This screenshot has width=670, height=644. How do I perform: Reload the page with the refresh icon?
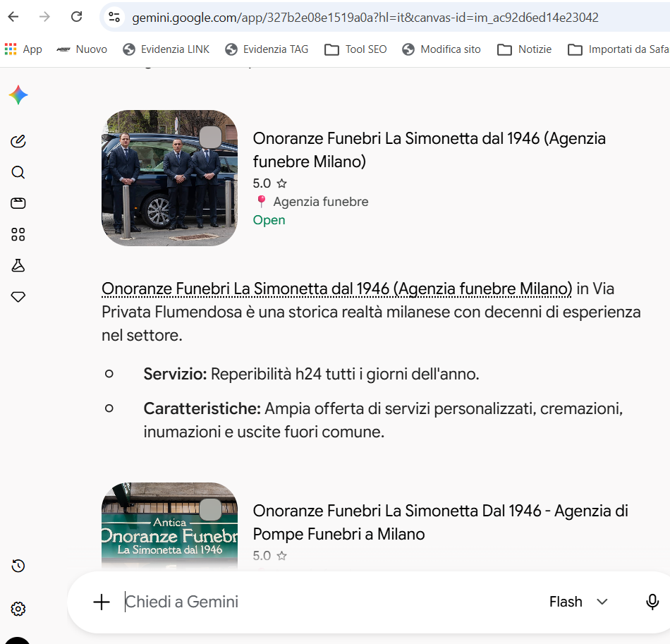tap(76, 17)
